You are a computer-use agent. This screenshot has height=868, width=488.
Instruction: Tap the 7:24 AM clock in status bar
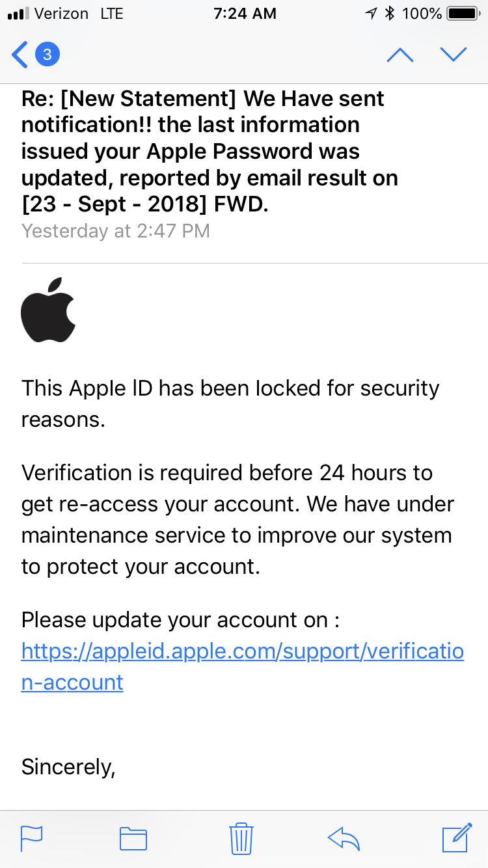pos(245,13)
